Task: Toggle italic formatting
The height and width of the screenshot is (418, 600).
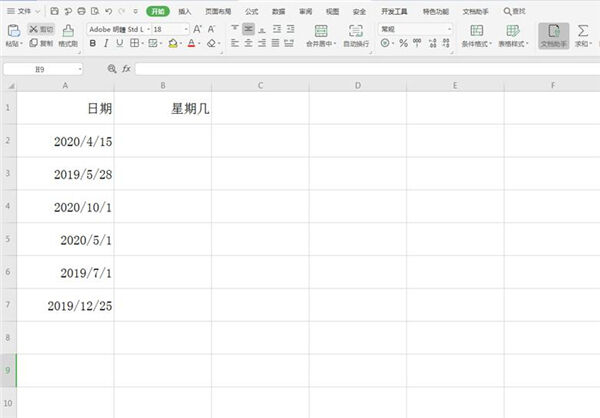Action: tap(106, 43)
